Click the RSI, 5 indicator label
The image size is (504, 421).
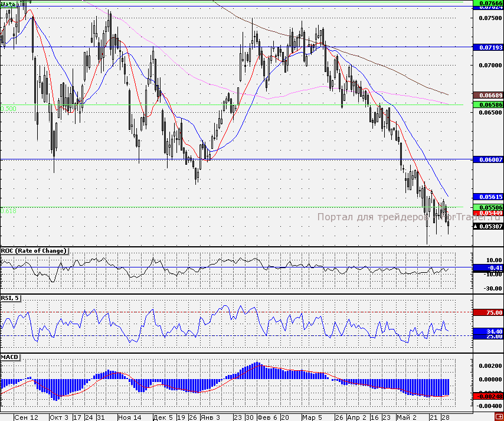pos(11,298)
